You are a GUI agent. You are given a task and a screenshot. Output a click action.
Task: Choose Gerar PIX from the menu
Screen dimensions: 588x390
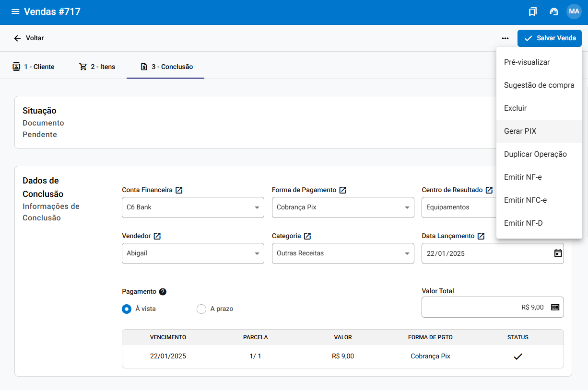[520, 131]
